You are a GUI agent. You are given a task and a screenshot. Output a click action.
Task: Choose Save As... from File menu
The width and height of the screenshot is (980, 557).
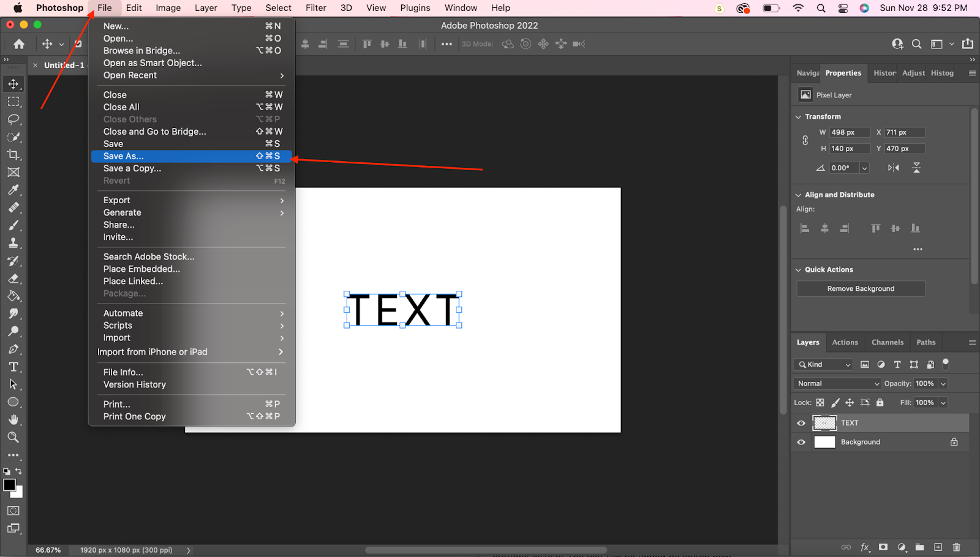click(x=192, y=156)
